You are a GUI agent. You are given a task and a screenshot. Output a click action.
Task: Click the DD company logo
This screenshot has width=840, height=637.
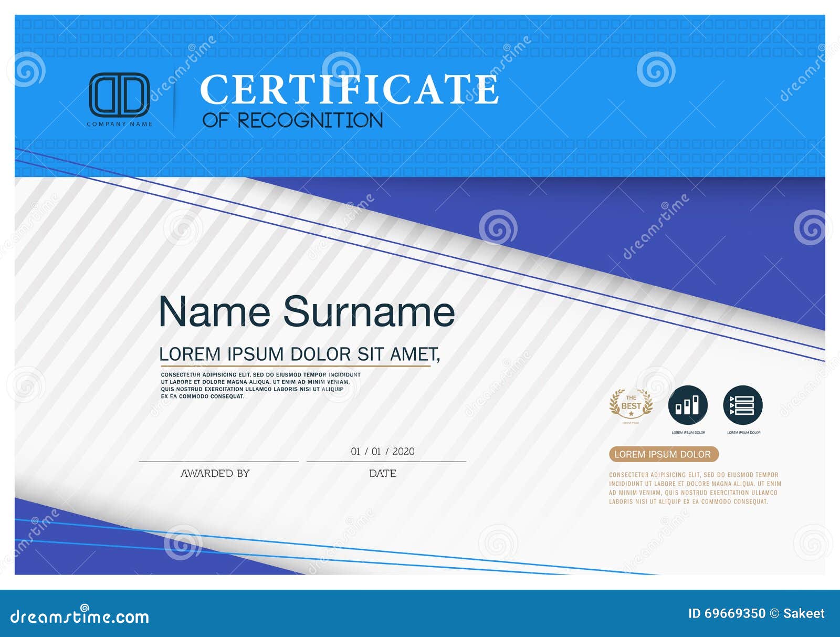pyautogui.click(x=120, y=95)
